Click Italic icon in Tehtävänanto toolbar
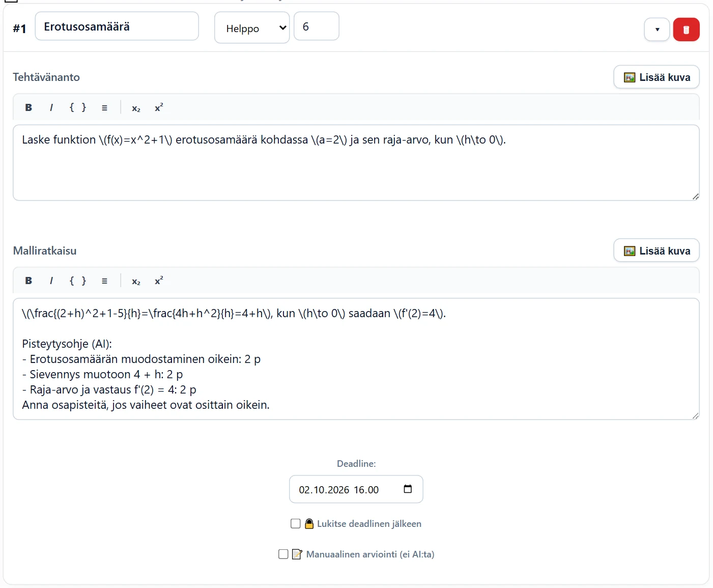This screenshot has width=713, height=588. (x=51, y=107)
